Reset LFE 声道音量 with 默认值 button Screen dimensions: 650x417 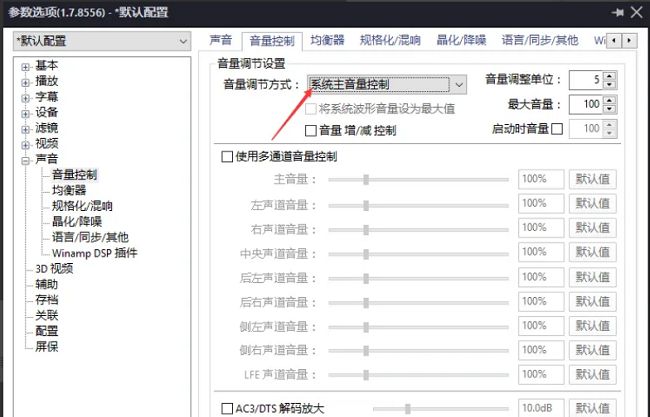(x=592, y=375)
